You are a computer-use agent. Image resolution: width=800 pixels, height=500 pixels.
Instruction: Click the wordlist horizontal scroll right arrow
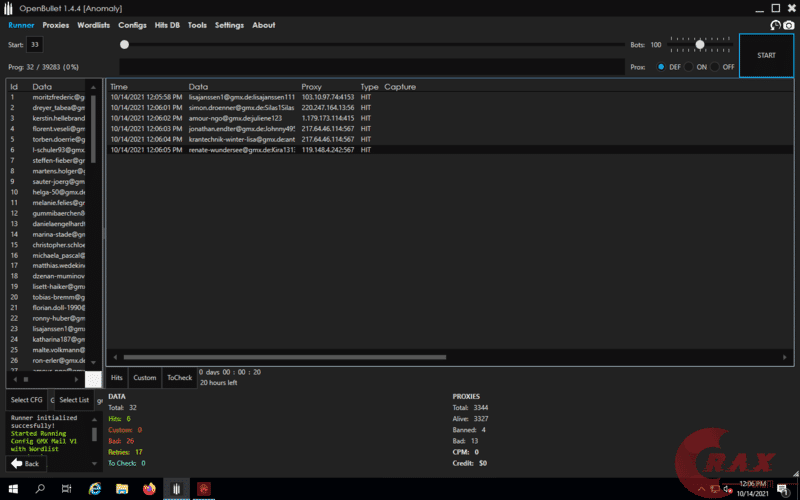pos(77,380)
